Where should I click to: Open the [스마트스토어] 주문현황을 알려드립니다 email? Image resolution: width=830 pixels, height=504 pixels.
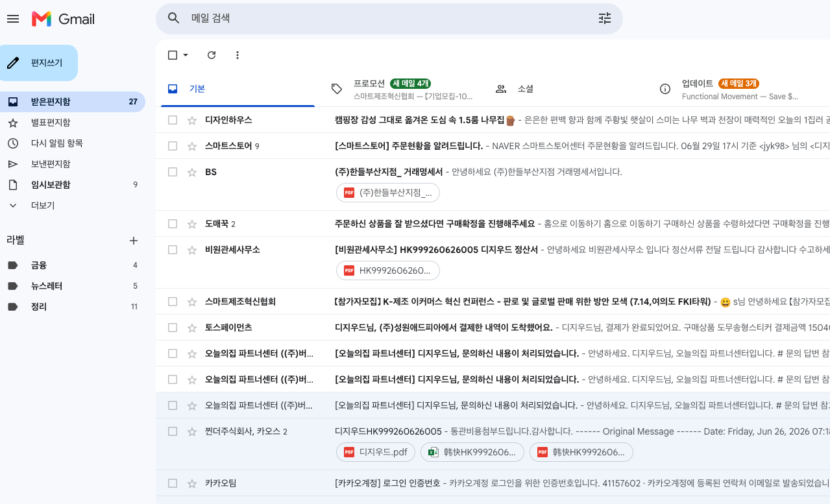click(409, 146)
